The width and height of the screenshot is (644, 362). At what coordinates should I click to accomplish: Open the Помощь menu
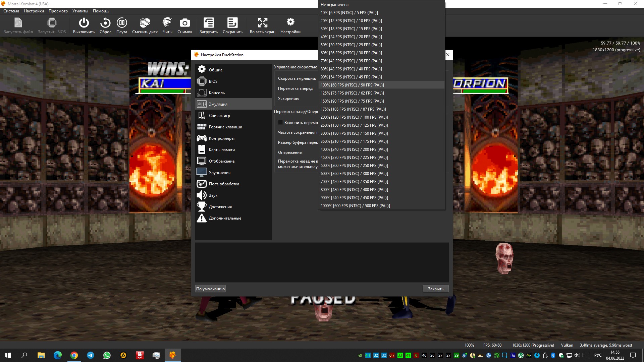(101, 11)
